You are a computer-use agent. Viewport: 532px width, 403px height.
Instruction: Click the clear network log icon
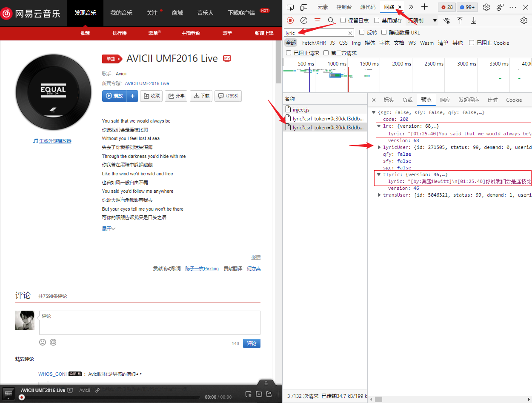click(x=304, y=20)
